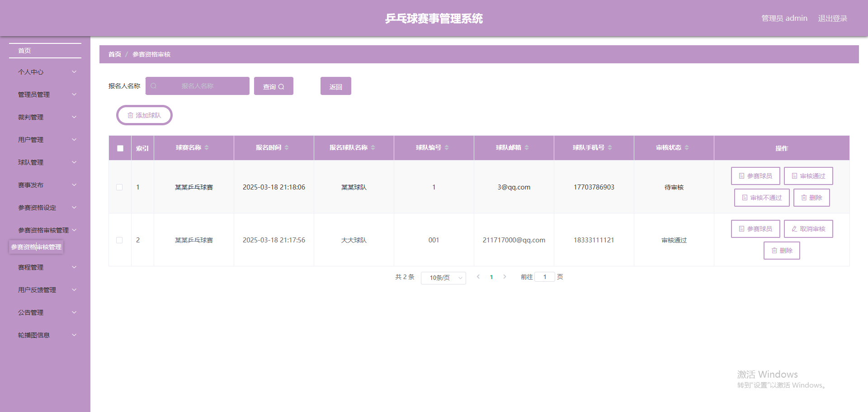This screenshot has height=412, width=868.
Task: Click 管理员 admin label
Action: coord(784,19)
